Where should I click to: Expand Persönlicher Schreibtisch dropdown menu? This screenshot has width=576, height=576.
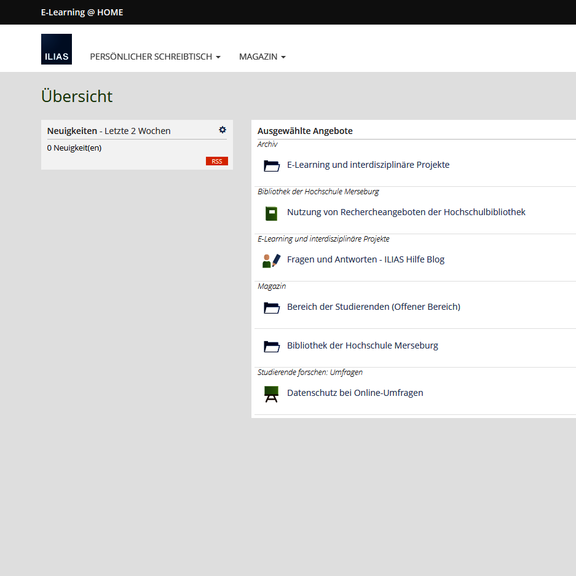pyautogui.click(x=155, y=57)
